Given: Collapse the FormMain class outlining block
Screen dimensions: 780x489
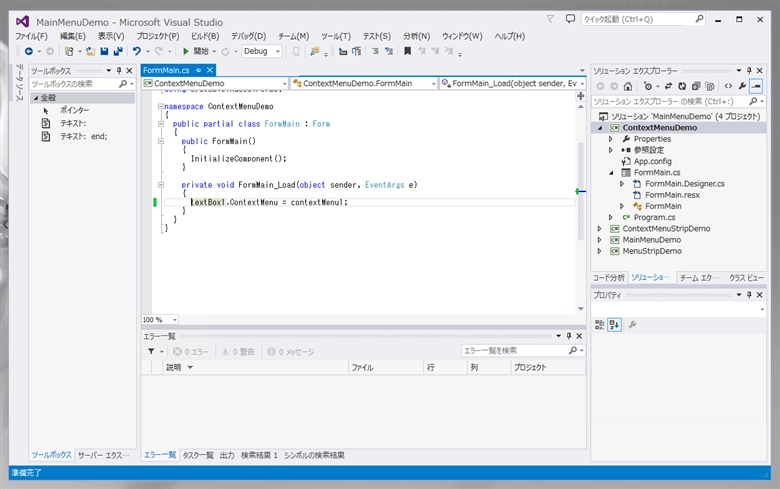Looking at the screenshot, I should pos(161,124).
